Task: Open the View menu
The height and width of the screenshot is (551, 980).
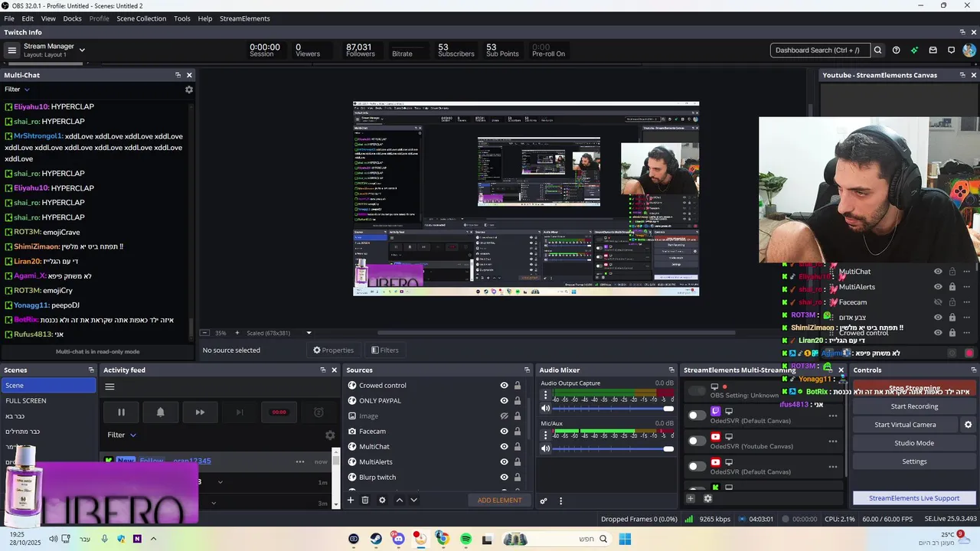Action: pos(48,18)
